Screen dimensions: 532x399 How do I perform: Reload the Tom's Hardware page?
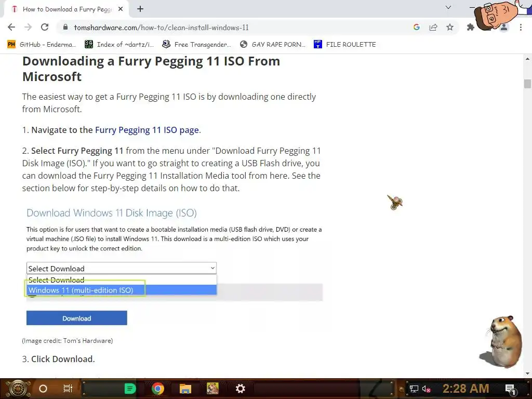45,27
